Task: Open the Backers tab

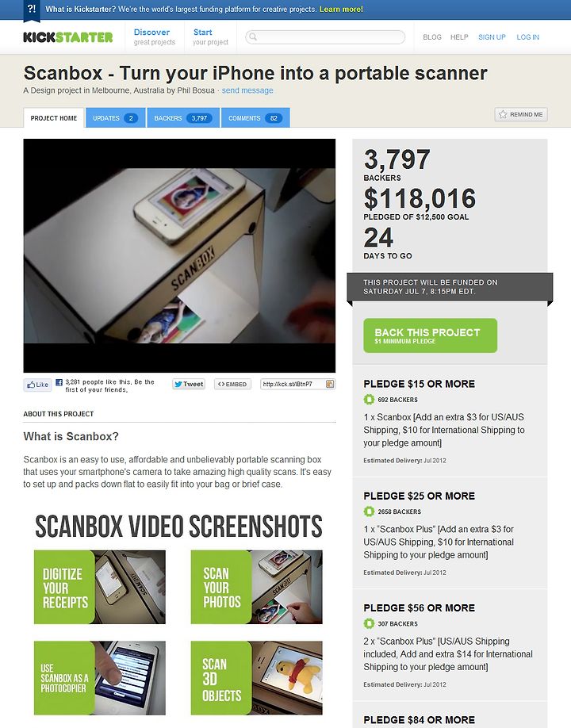Action: 183,118
